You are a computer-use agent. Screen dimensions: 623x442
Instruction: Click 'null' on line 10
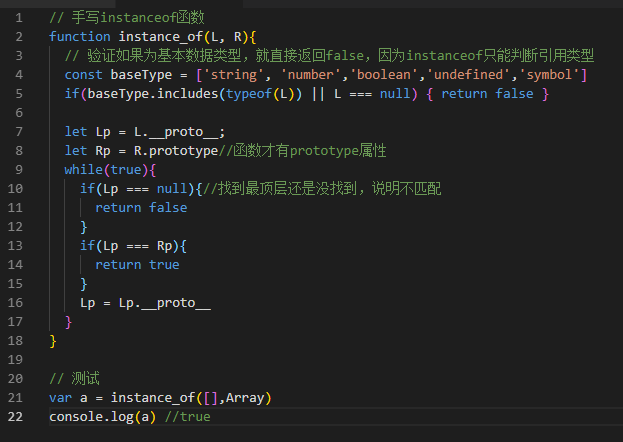coord(172,188)
